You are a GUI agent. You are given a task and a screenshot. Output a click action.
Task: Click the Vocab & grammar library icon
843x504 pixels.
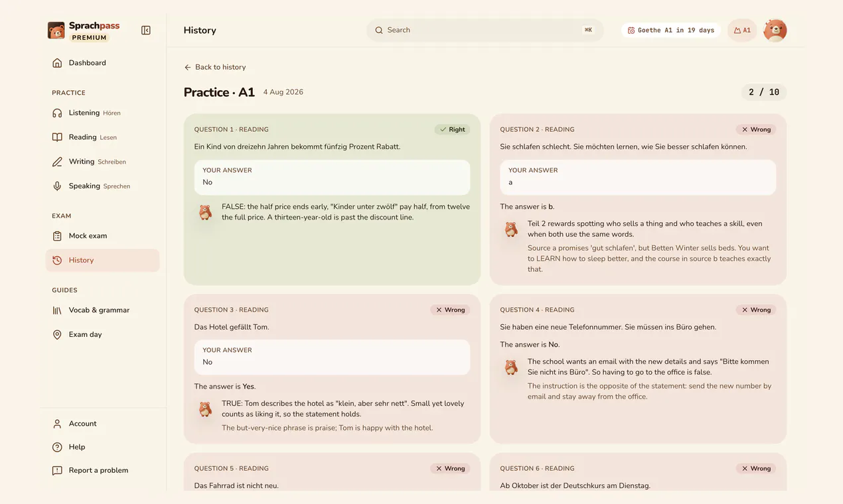57,310
